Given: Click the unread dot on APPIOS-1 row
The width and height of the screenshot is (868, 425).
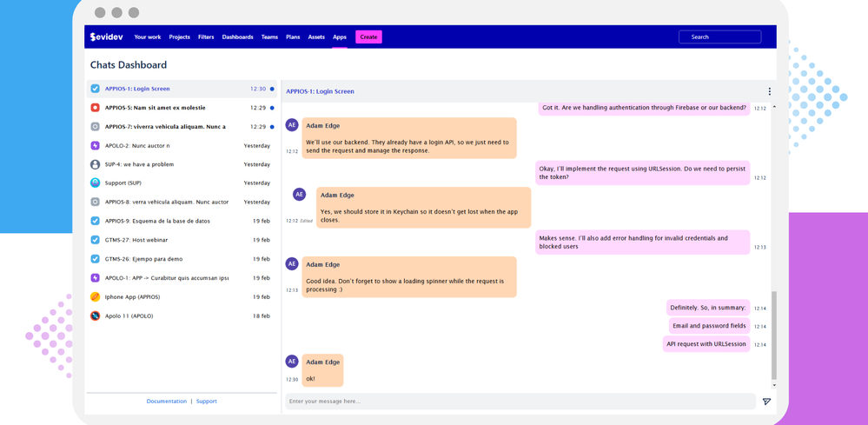Looking at the screenshot, I should 272,89.
